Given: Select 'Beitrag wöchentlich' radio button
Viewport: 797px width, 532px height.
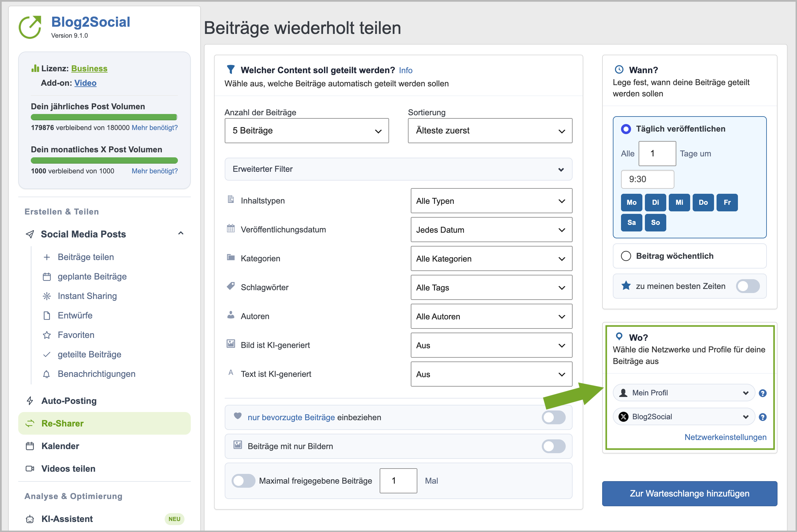Looking at the screenshot, I should coord(626,256).
